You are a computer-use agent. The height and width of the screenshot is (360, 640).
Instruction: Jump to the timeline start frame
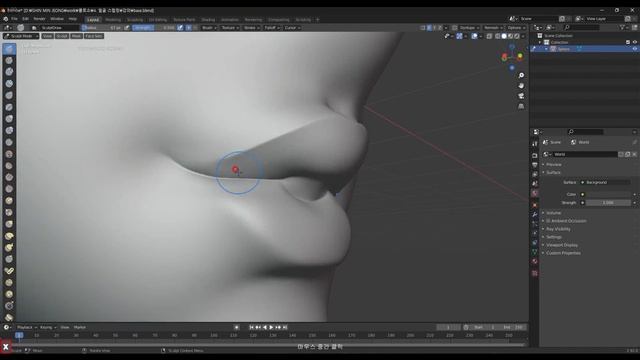(251, 327)
